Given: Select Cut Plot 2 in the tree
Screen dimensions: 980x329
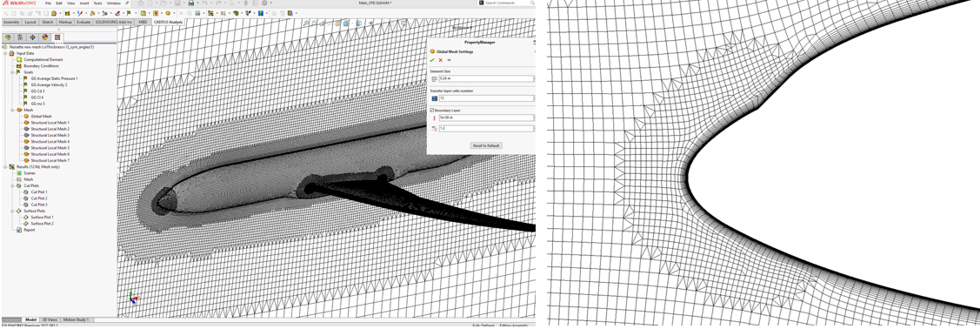Looking at the screenshot, I should click(x=39, y=198).
